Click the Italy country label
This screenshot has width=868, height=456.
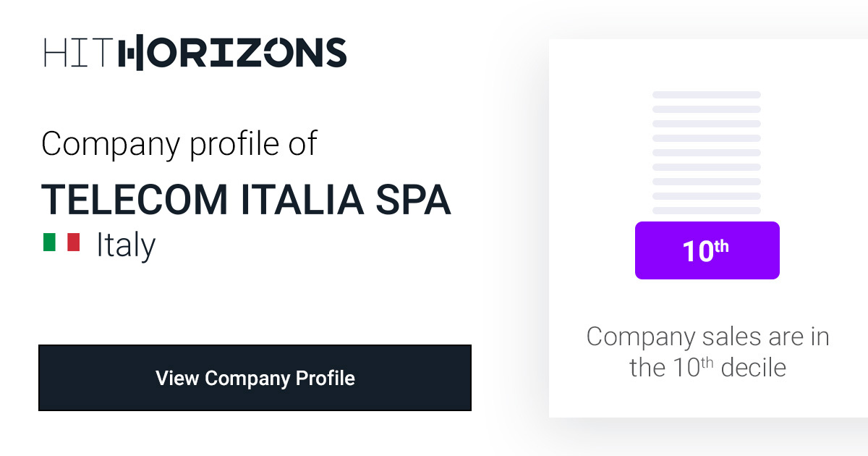pos(126,245)
